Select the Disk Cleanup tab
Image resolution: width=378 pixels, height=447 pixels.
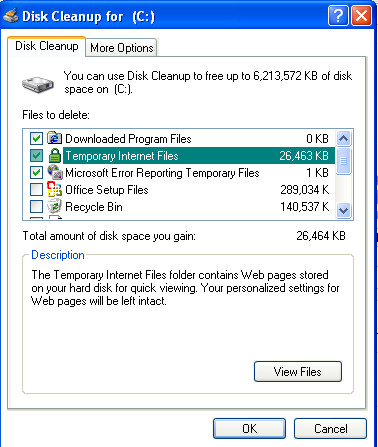(x=47, y=46)
